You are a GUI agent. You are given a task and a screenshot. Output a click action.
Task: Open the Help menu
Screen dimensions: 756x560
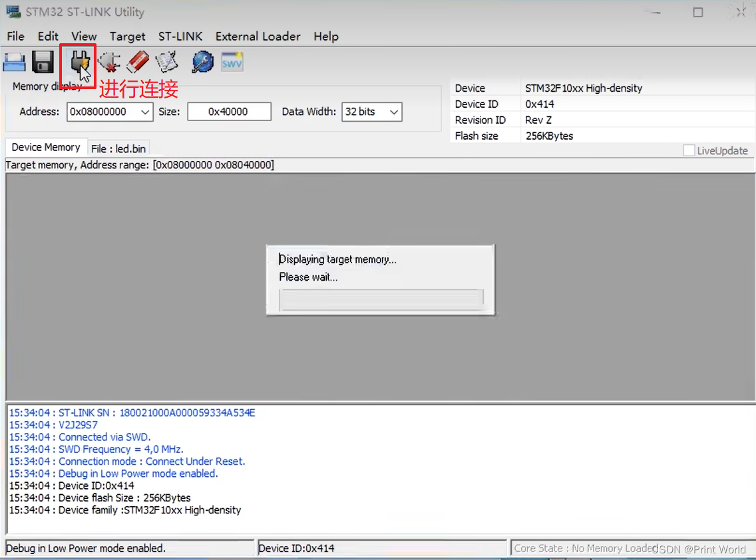click(x=326, y=36)
